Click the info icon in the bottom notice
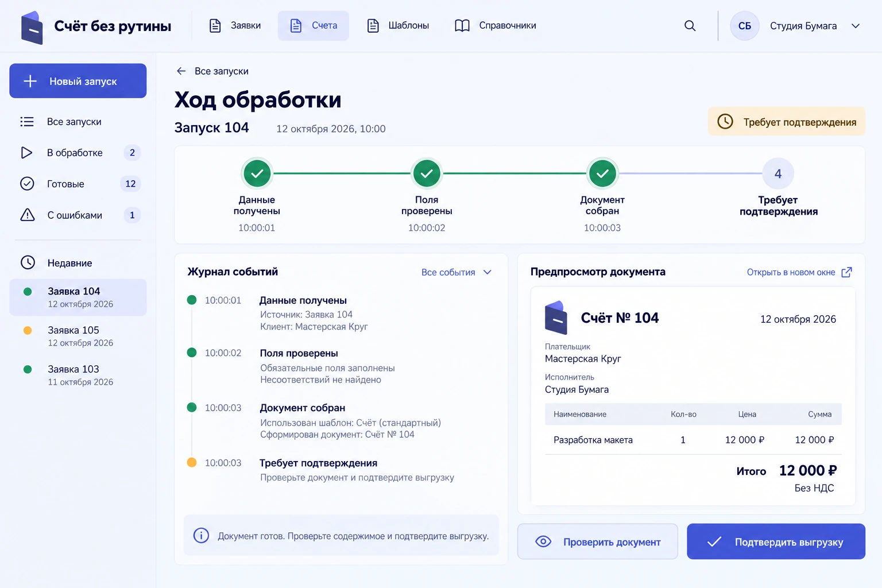 click(201, 535)
